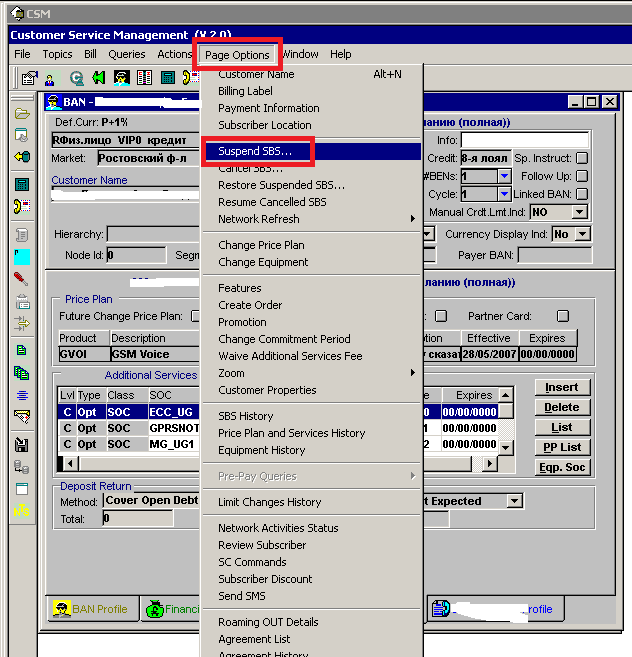Choose SBS History menu entry
This screenshot has height=657, width=632.
tap(311, 416)
